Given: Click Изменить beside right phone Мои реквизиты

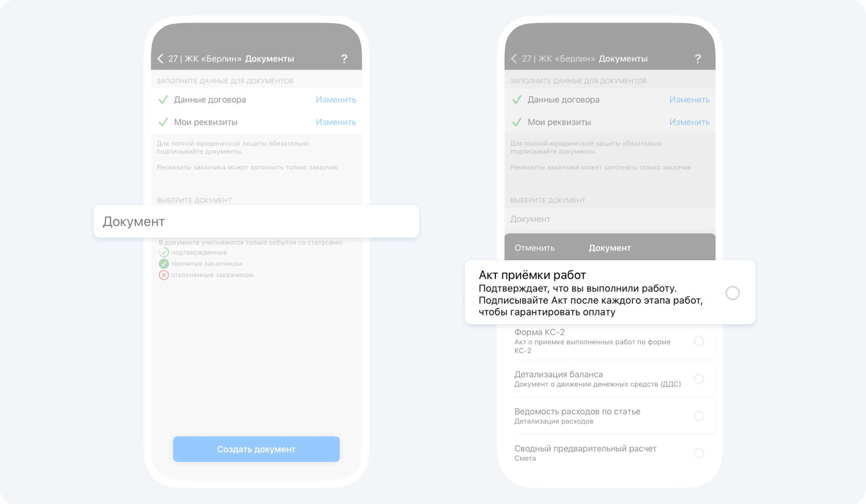Looking at the screenshot, I should point(689,122).
